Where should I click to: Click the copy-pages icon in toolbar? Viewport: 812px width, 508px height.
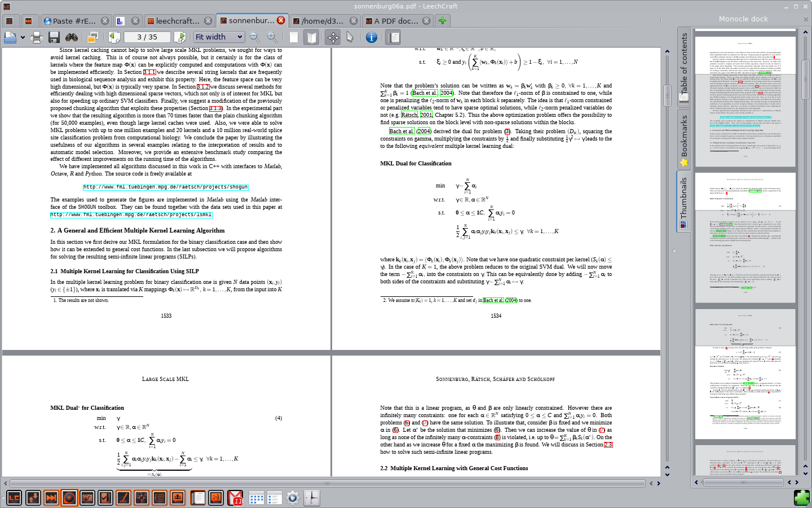click(92, 37)
